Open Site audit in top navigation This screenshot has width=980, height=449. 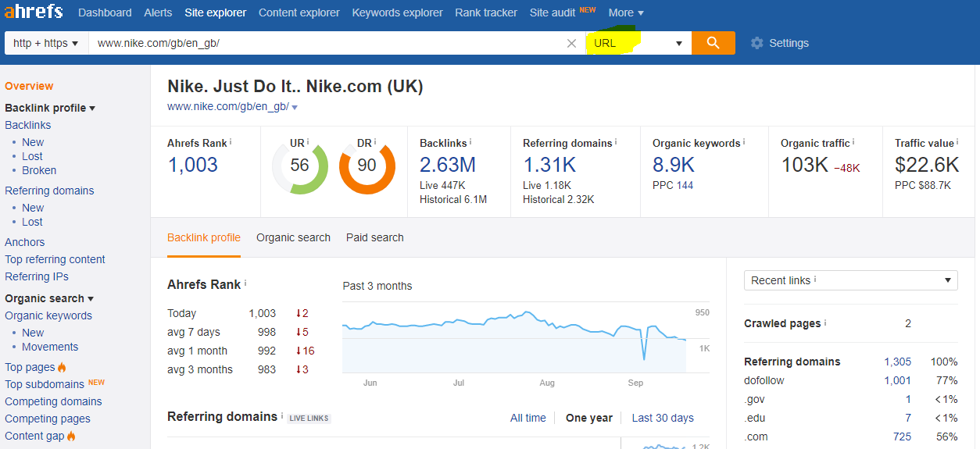click(x=553, y=12)
